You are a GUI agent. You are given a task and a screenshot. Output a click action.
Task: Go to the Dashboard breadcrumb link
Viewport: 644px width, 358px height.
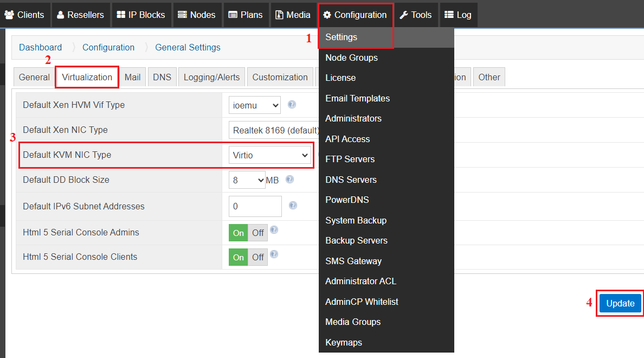[x=40, y=47]
